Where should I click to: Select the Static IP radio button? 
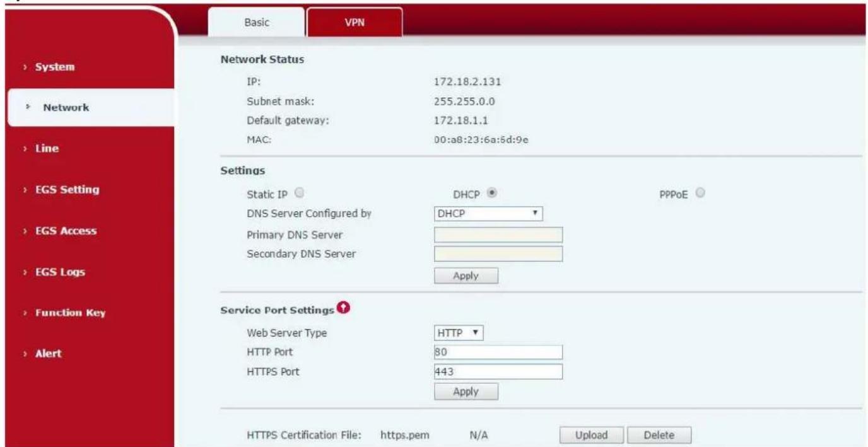pos(300,193)
